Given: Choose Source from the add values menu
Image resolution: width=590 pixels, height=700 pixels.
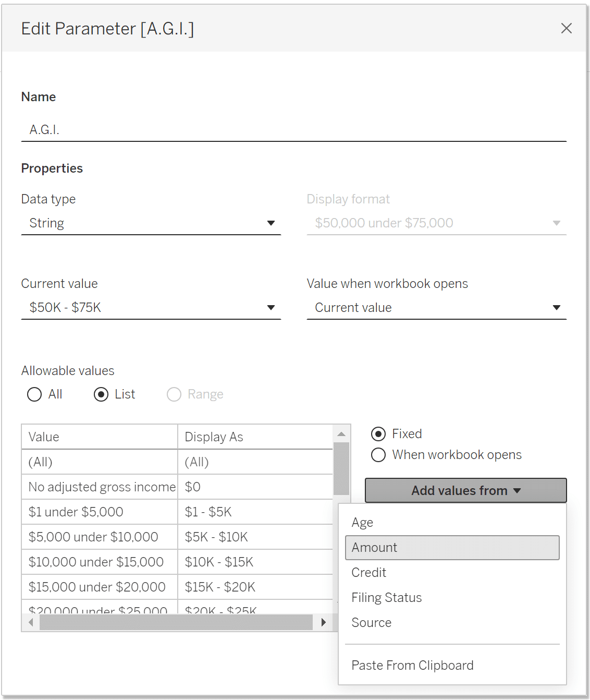Looking at the screenshot, I should pyautogui.click(x=452, y=623).
